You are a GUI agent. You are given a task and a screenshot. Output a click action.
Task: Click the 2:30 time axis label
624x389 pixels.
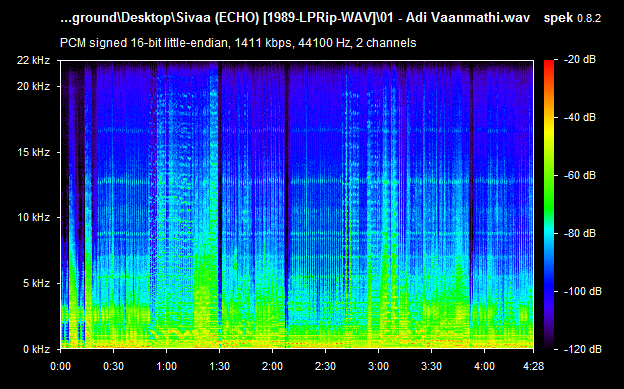pyautogui.click(x=325, y=366)
